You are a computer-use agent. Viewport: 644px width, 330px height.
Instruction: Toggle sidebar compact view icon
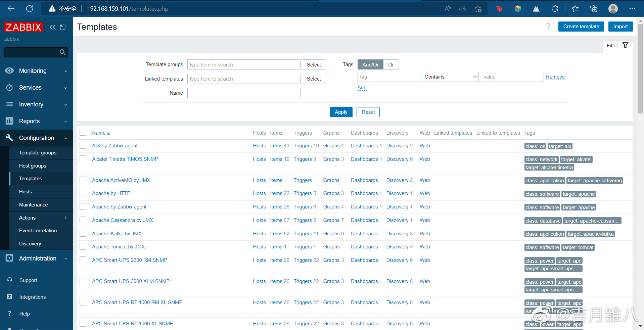click(63, 27)
